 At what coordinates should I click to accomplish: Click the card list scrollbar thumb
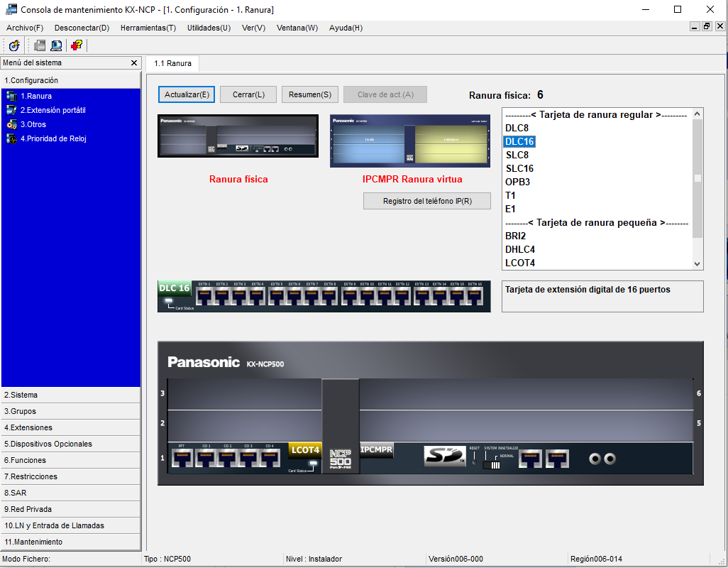(697, 178)
